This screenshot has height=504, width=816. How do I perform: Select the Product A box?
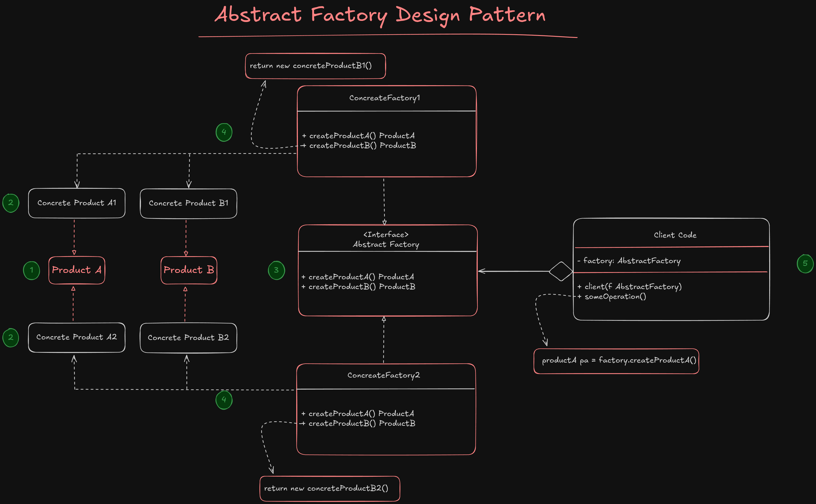point(77,270)
